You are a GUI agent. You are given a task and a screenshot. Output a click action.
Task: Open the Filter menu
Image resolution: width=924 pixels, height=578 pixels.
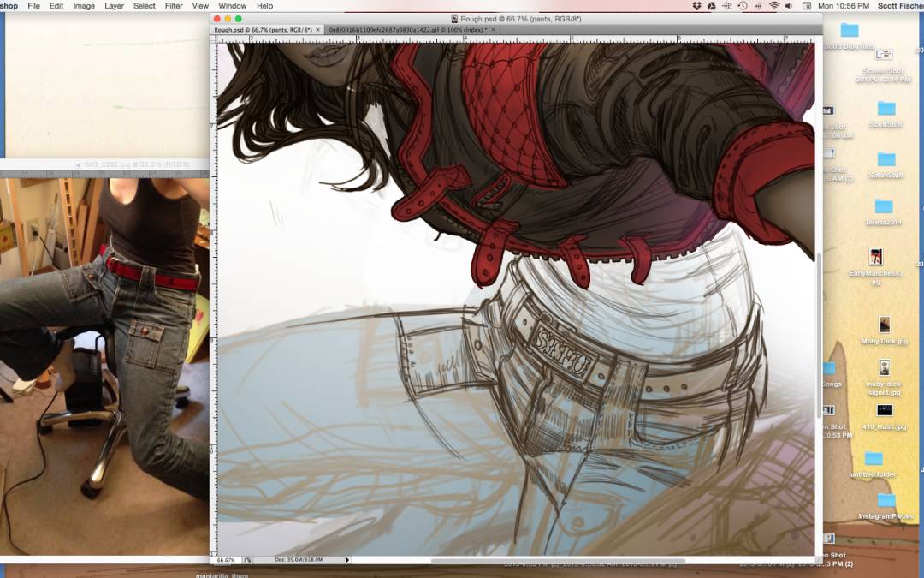coord(174,6)
